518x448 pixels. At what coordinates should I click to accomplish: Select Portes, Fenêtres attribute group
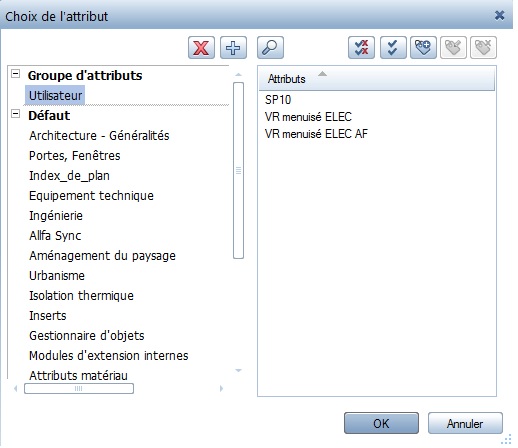[x=75, y=156]
